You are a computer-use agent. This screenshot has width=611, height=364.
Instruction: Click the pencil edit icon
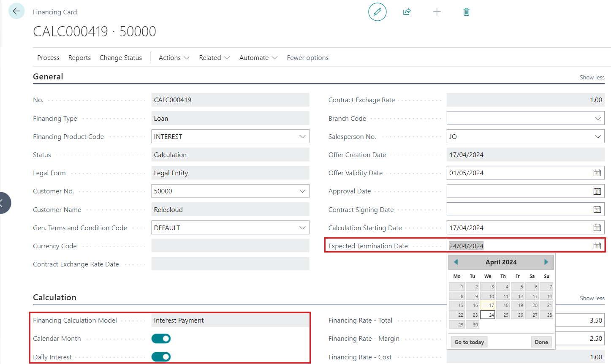coord(377,12)
